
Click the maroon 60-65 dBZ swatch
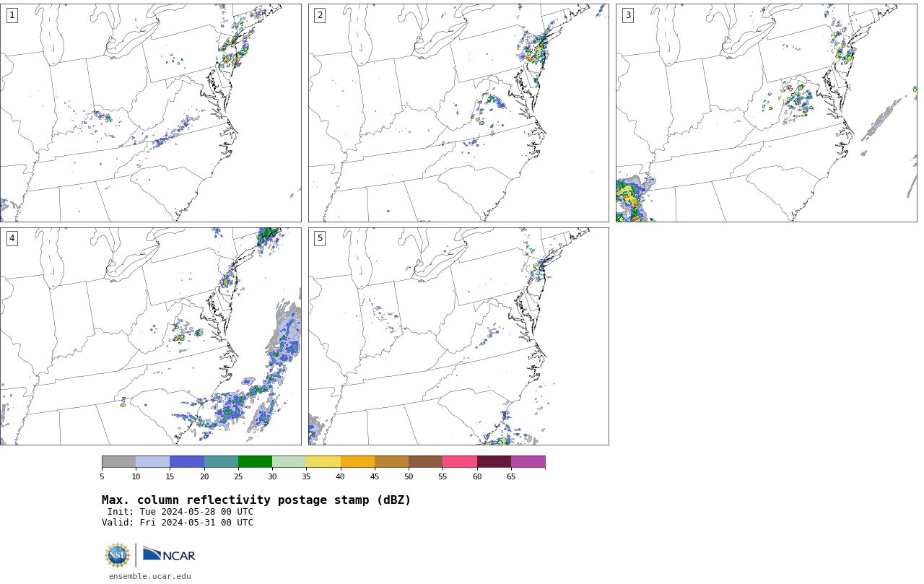[494, 462]
